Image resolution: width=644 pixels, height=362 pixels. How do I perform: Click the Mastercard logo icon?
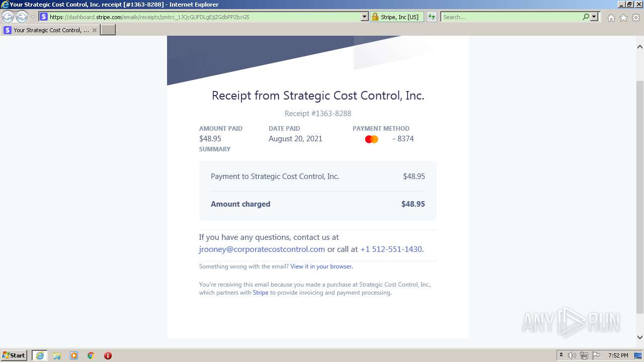[x=371, y=139]
